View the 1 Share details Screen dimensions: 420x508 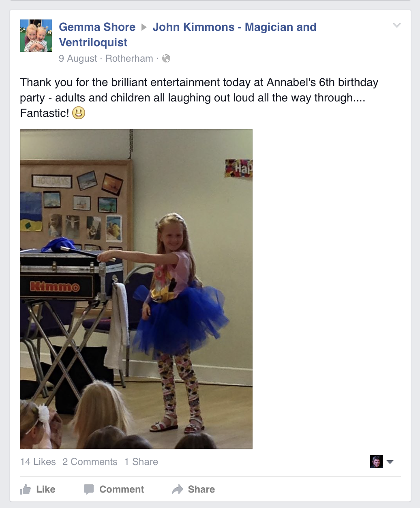[x=141, y=462]
